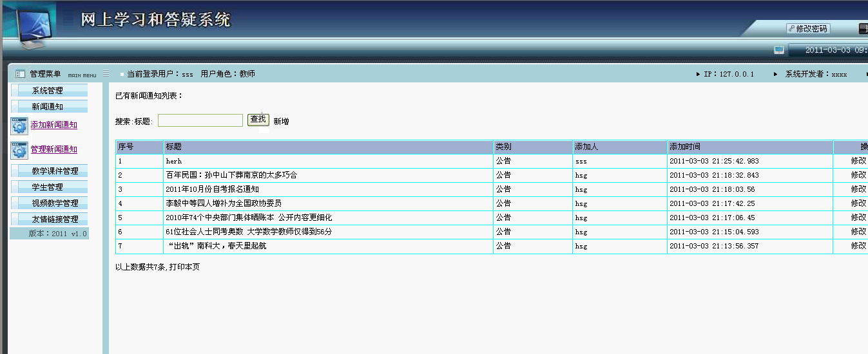Click the lines icon next to MAIN MENU
868x354 pixels.
pyautogui.click(x=106, y=74)
